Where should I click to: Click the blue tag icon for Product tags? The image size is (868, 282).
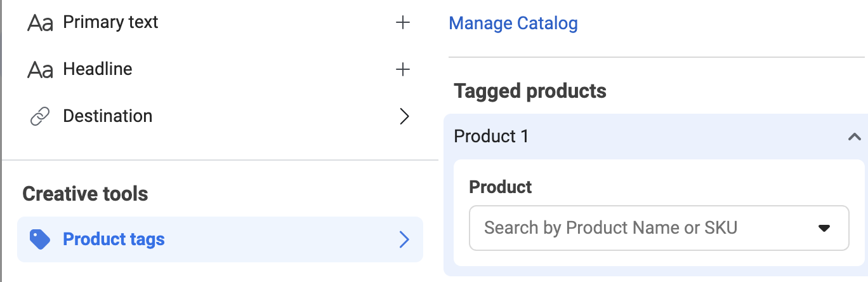(39, 239)
